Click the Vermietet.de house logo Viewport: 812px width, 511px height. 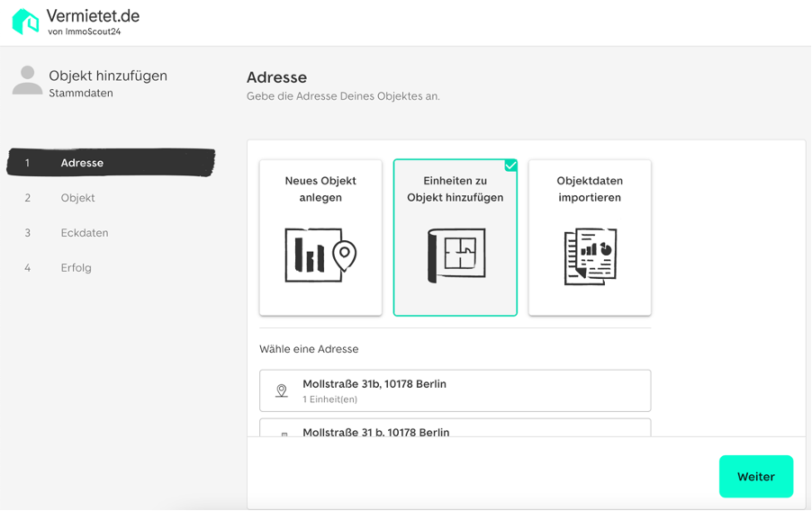tap(26, 22)
